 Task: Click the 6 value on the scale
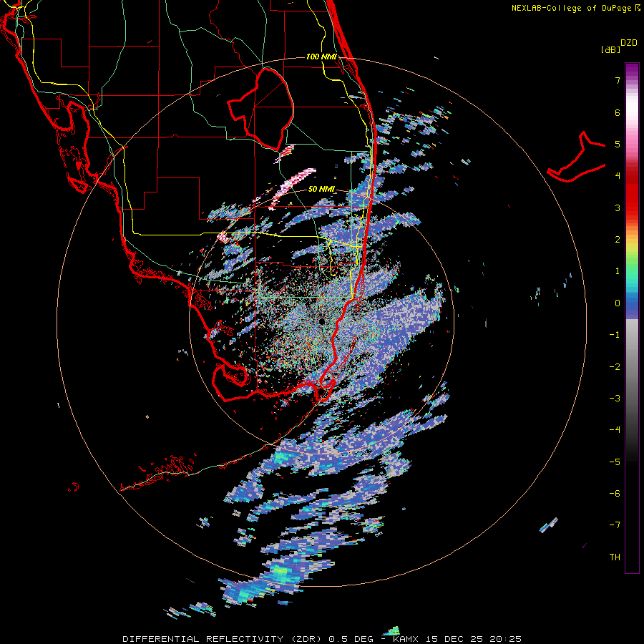[618, 112]
